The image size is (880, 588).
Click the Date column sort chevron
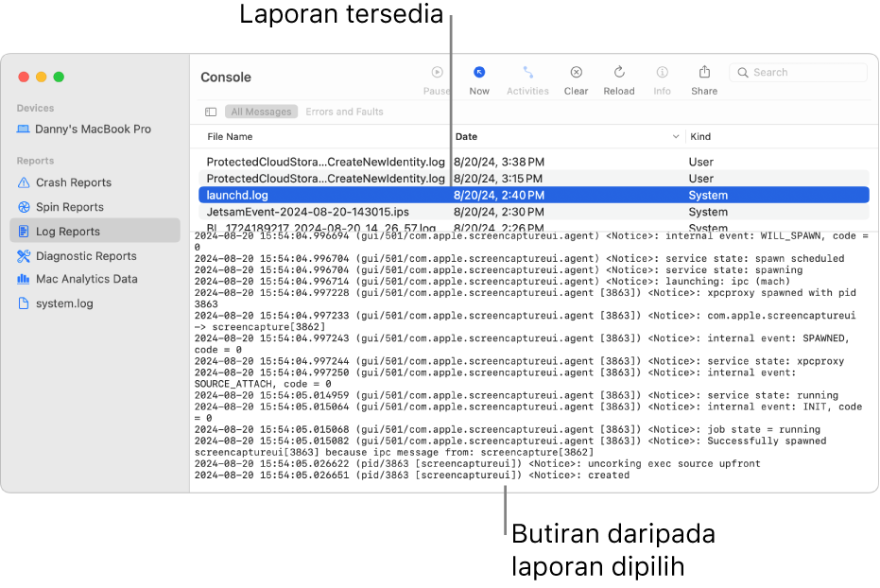click(676, 136)
